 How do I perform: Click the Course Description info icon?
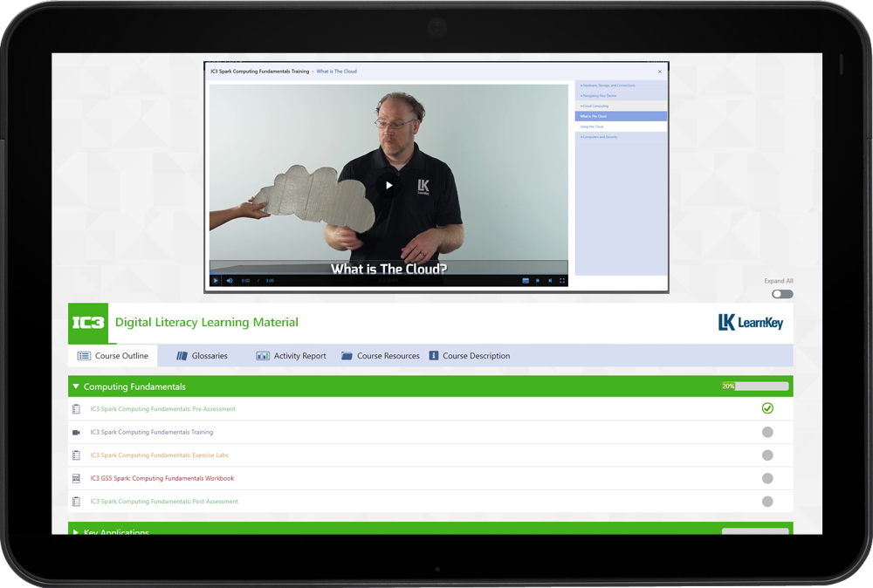[x=434, y=355]
